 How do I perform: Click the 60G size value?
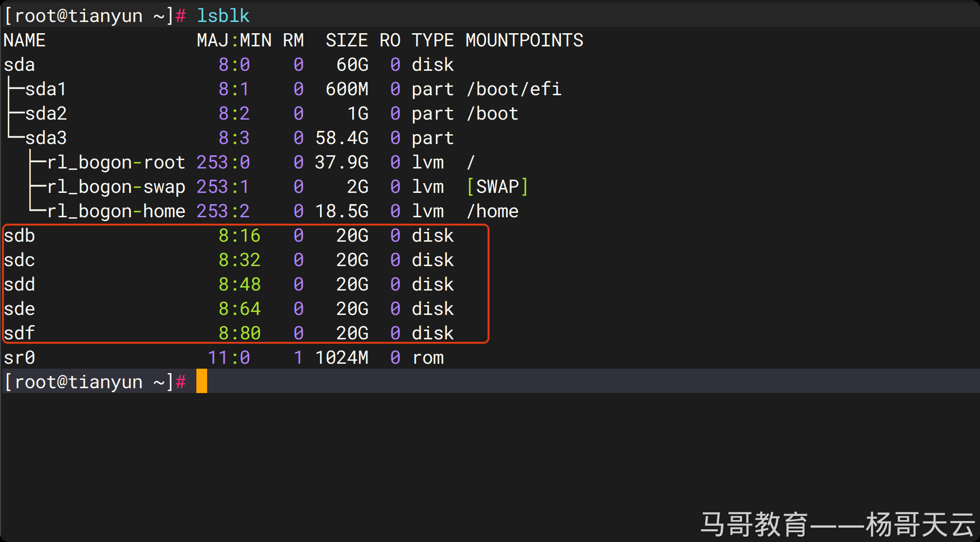point(352,65)
